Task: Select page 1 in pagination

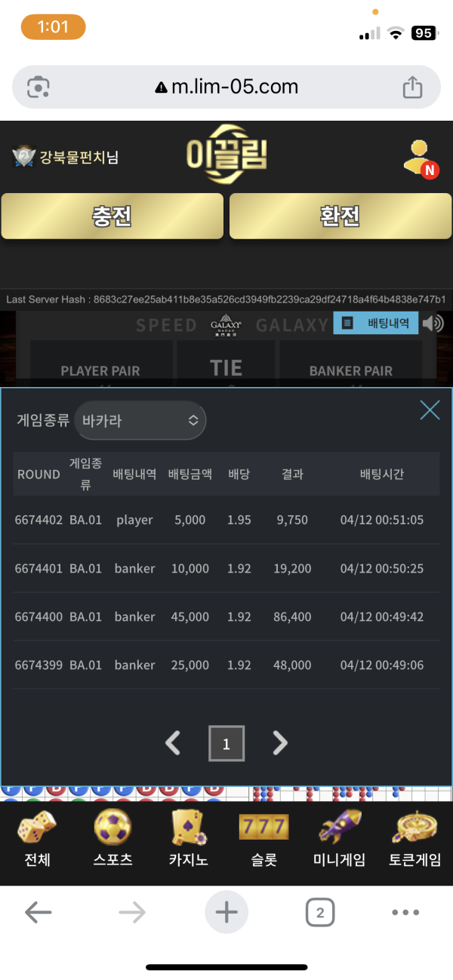Action: click(226, 743)
